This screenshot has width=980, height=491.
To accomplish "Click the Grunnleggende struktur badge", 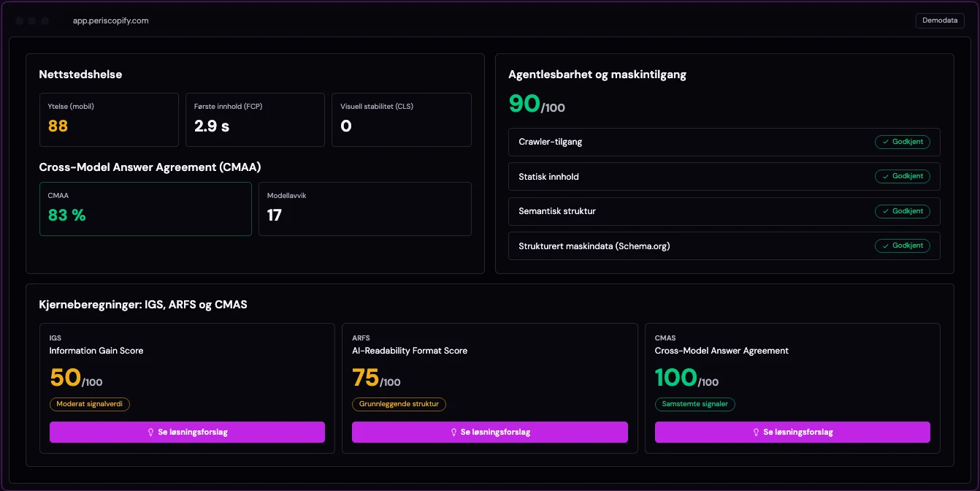I will tap(399, 404).
